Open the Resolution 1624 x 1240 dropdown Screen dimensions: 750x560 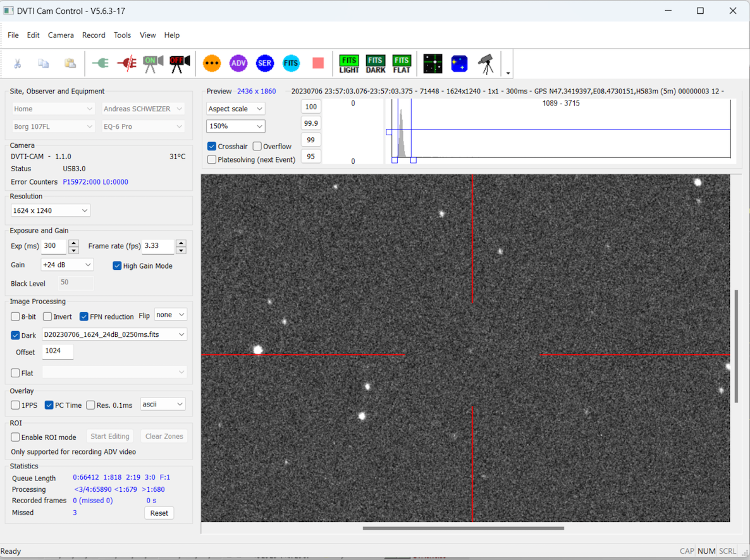(x=51, y=210)
